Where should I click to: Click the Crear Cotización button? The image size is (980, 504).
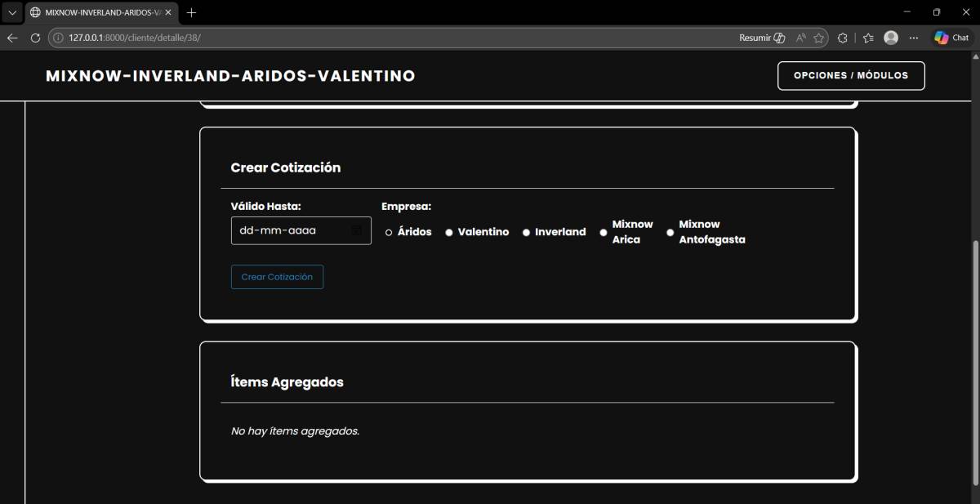click(277, 277)
